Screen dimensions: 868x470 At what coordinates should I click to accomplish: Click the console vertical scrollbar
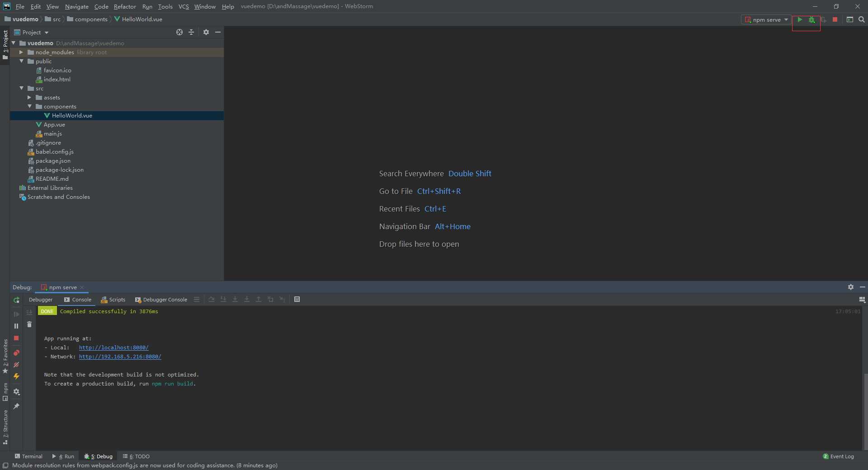pyautogui.click(x=865, y=411)
